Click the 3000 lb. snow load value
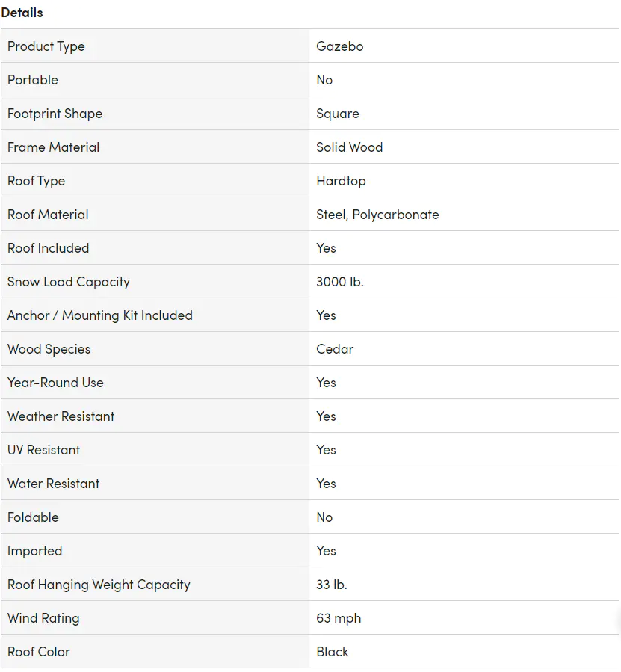Viewport: 621px width, 672px height. tap(339, 282)
